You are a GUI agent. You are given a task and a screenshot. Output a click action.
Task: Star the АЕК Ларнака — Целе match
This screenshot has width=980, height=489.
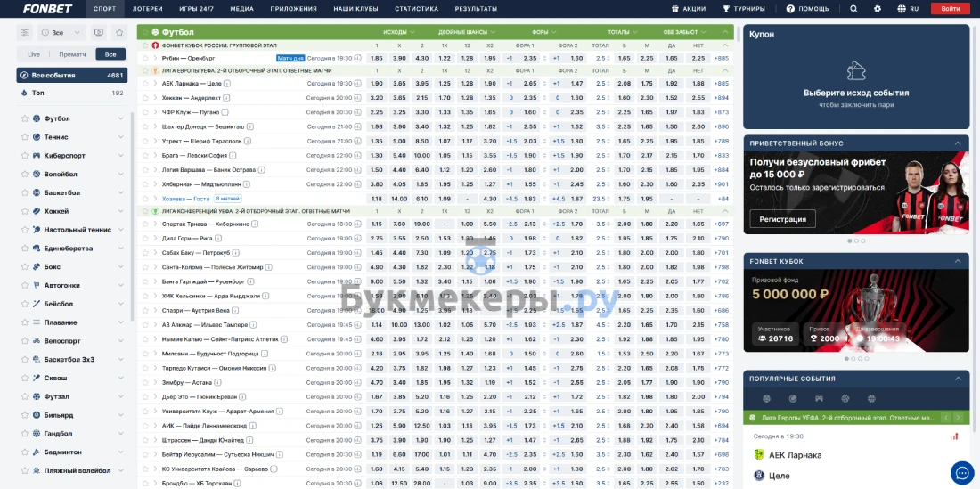point(145,83)
